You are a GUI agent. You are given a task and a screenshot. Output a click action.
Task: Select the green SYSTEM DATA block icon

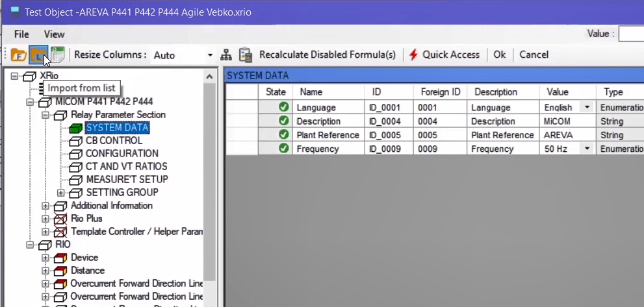76,128
